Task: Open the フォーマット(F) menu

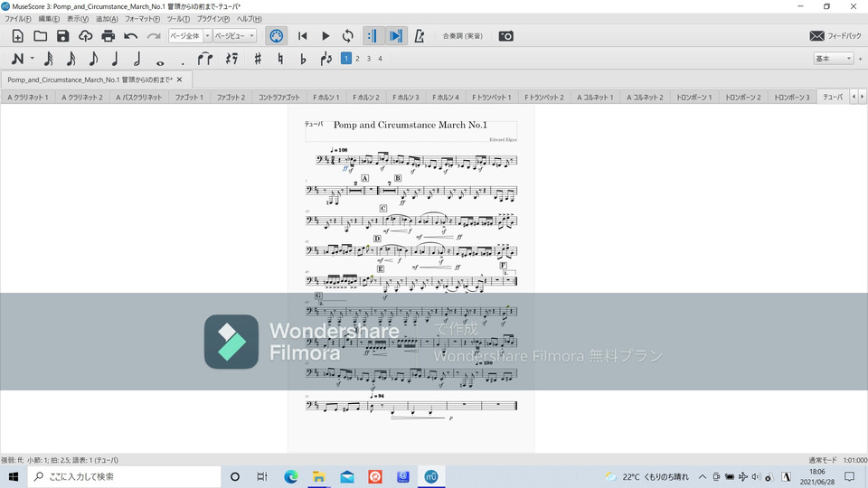Action: [x=142, y=19]
